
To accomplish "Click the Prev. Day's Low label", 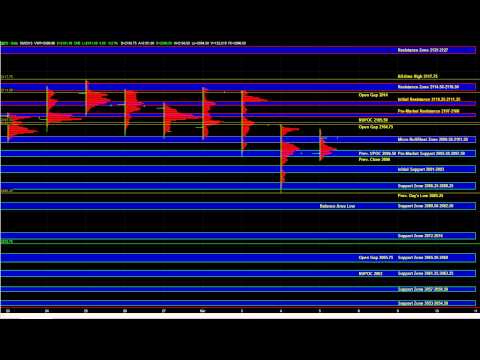I will [420, 196].
